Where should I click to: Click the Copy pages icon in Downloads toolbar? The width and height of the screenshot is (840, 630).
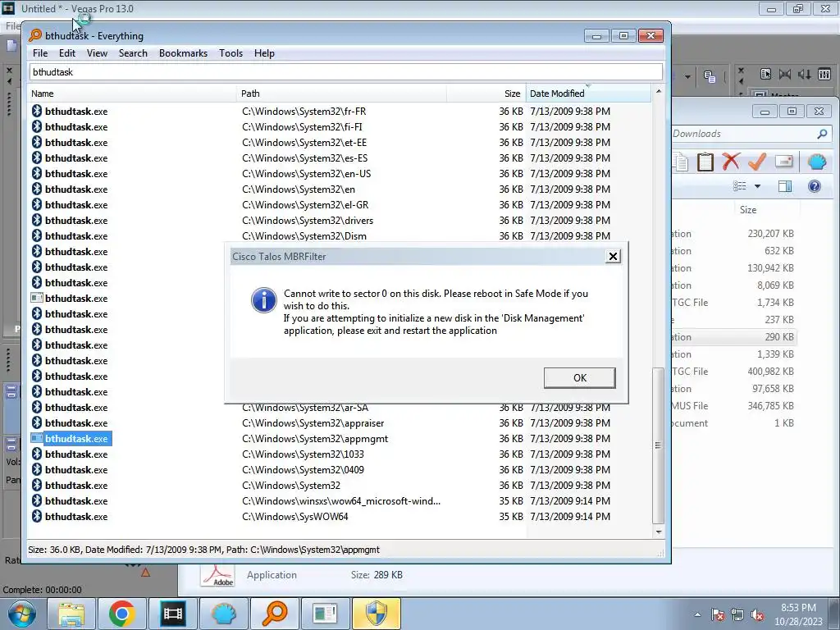click(x=682, y=162)
